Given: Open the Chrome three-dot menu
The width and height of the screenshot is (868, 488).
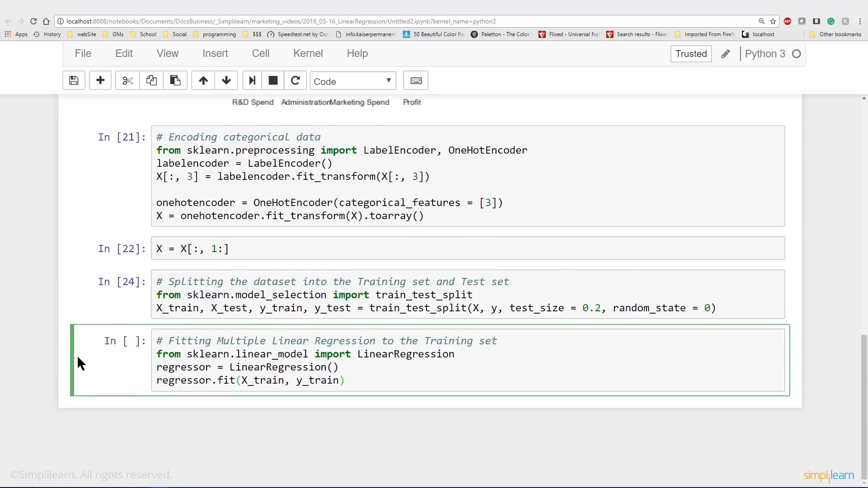Looking at the screenshot, I should [860, 21].
